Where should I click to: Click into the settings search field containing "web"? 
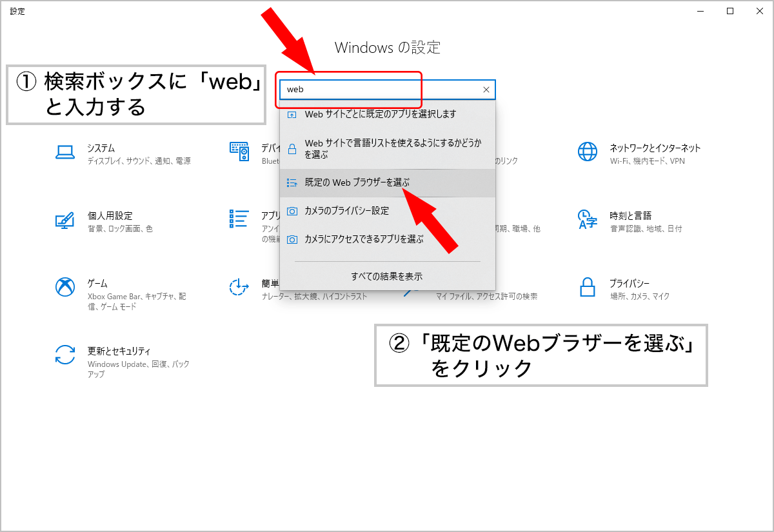[387, 90]
